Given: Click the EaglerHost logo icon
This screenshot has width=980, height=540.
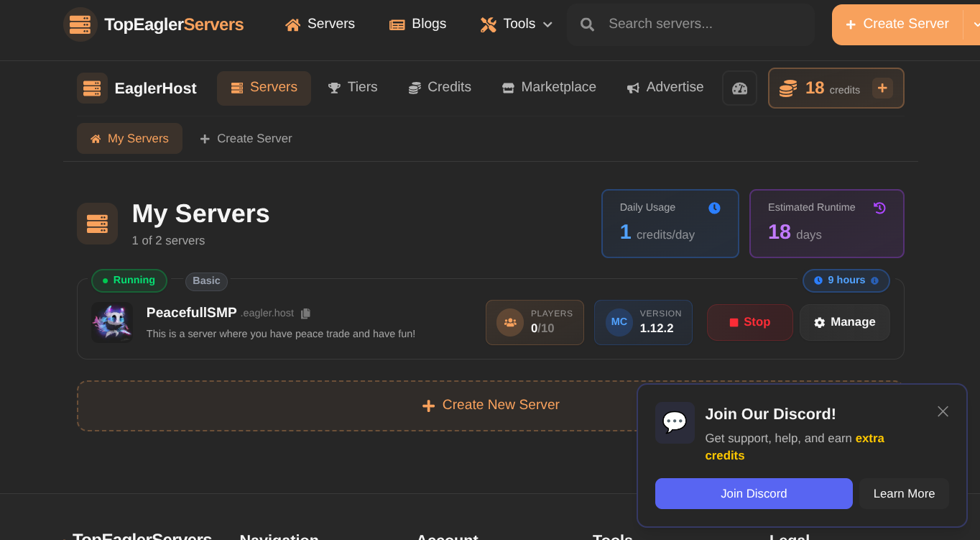Looking at the screenshot, I should (92, 88).
